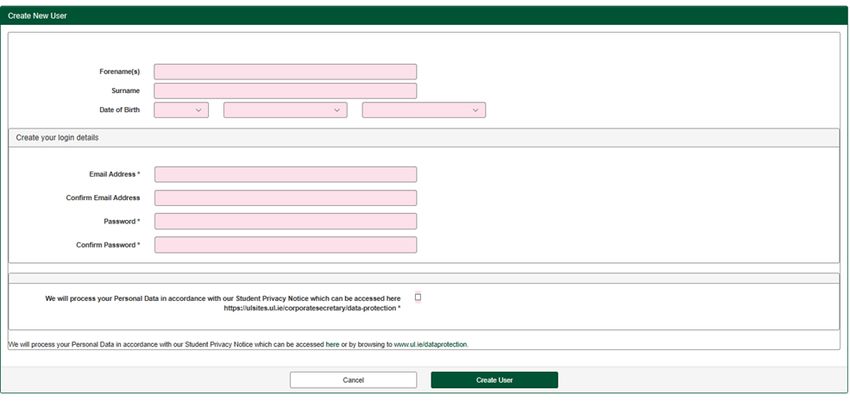Click the 'Email Address *' label
The image size is (850, 401).
pos(114,174)
